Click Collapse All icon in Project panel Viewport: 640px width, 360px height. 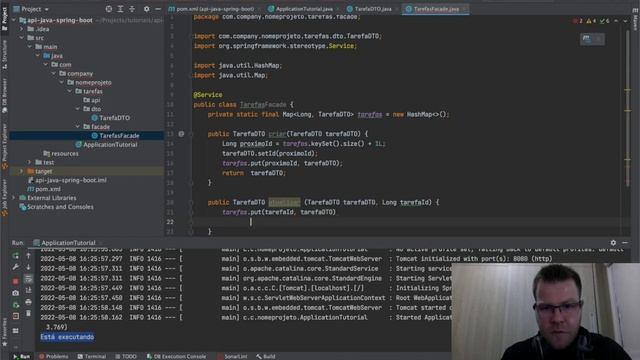coord(132,9)
